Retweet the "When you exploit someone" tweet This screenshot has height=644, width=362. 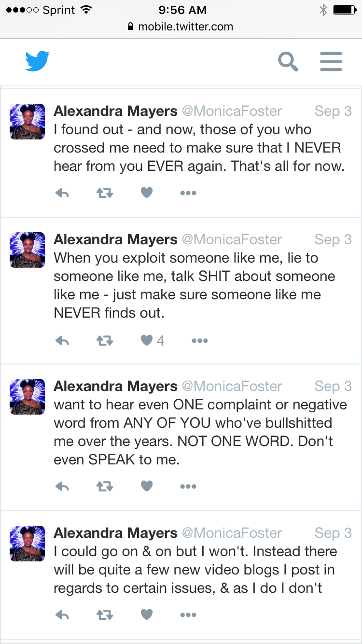pos(105,341)
